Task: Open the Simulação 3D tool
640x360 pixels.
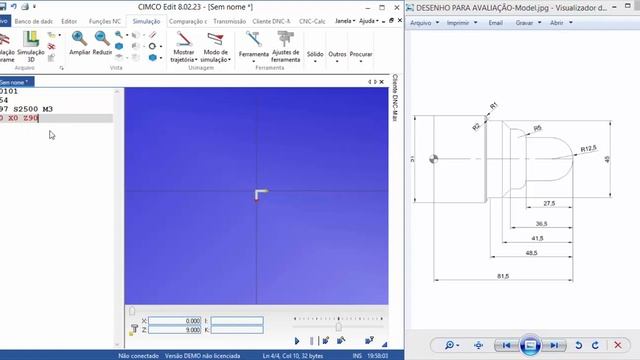Action: point(31,47)
